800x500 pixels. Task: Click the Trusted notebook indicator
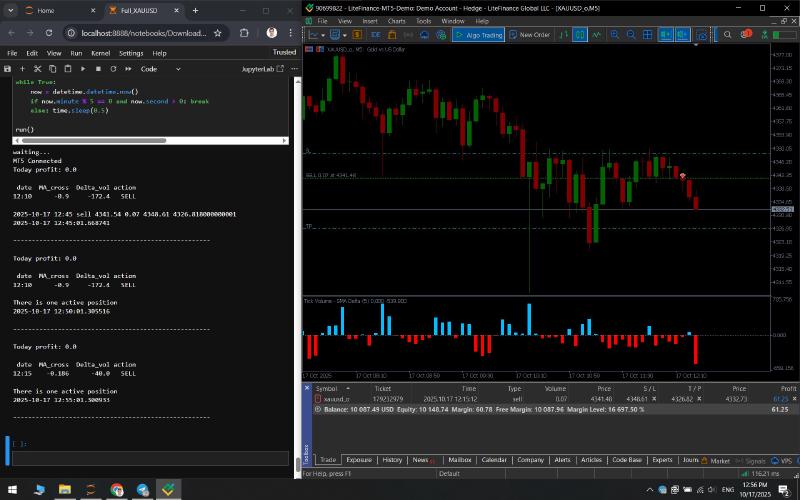(x=284, y=52)
